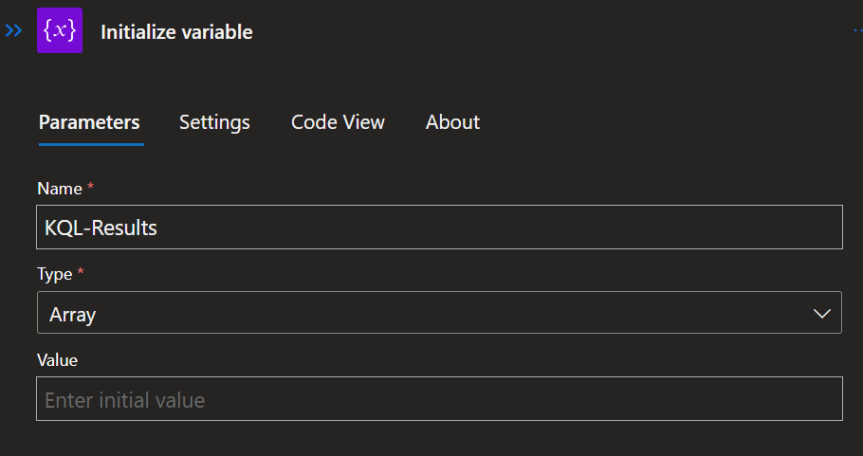The width and height of the screenshot is (863, 456).
Task: Switch to the Code View tab
Action: click(337, 122)
